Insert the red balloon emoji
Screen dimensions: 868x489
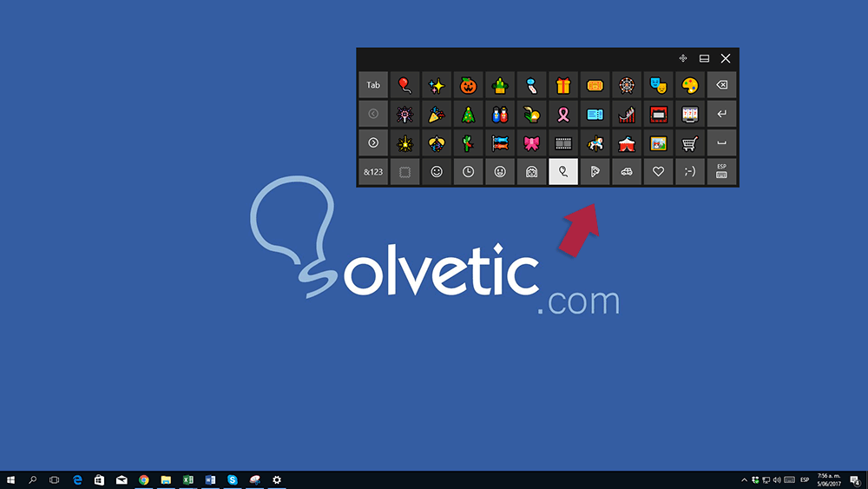tap(404, 85)
